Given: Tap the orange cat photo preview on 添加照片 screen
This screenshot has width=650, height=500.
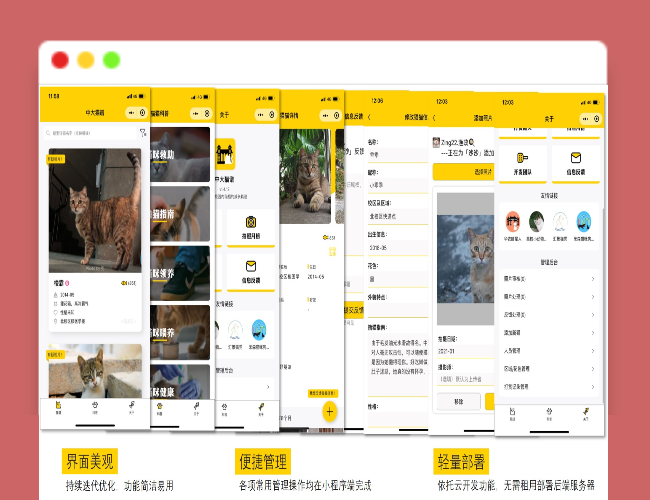Looking at the screenshot, I should point(466,258).
